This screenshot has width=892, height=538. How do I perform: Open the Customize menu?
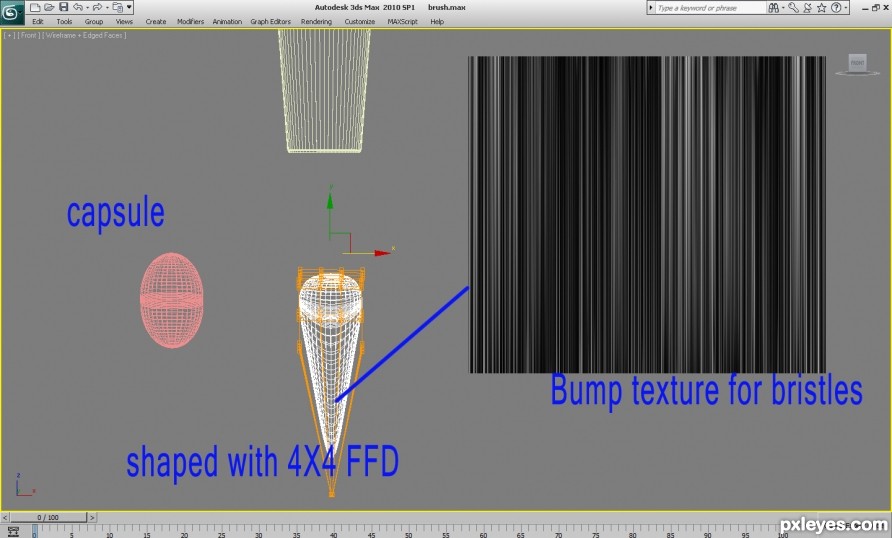360,22
